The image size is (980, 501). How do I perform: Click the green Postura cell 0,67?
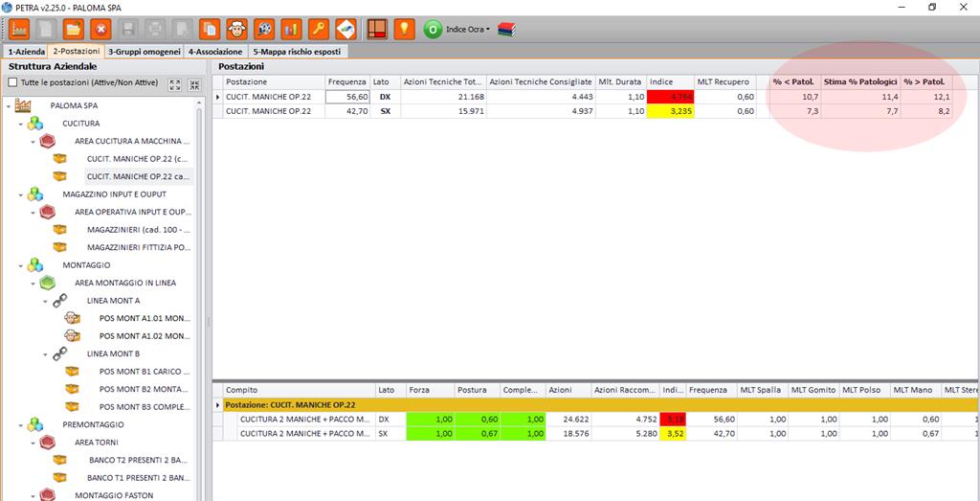tap(478, 433)
